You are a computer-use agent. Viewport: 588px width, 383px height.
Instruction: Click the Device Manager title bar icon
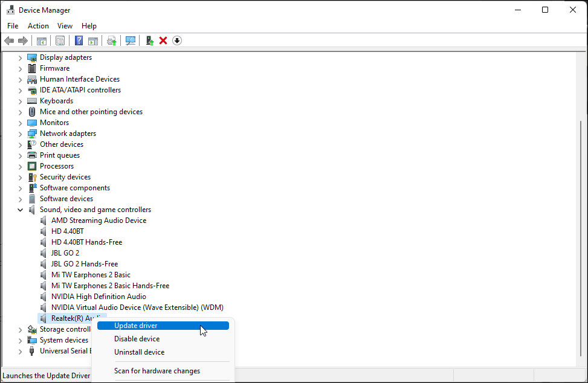tap(10, 10)
